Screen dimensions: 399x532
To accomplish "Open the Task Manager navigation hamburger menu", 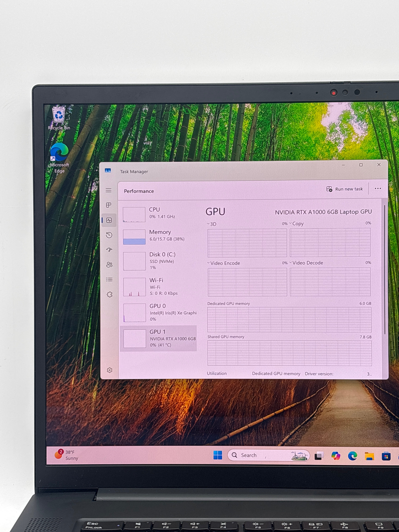I will pyautogui.click(x=108, y=190).
